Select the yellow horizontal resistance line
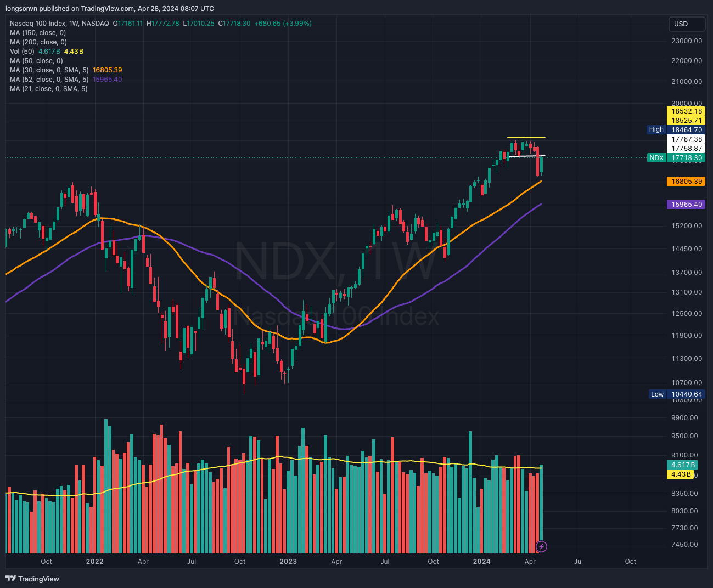Screen dimensions: 713x588 coord(526,137)
